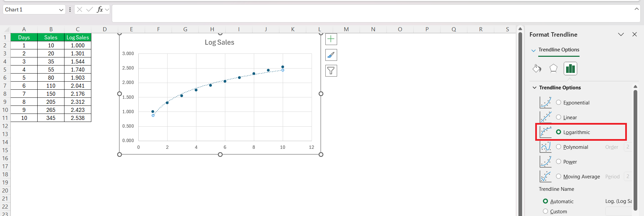Image resolution: width=644 pixels, height=216 pixels.
Task: Select the Trendline Options bar chart tab
Action: coord(570,69)
